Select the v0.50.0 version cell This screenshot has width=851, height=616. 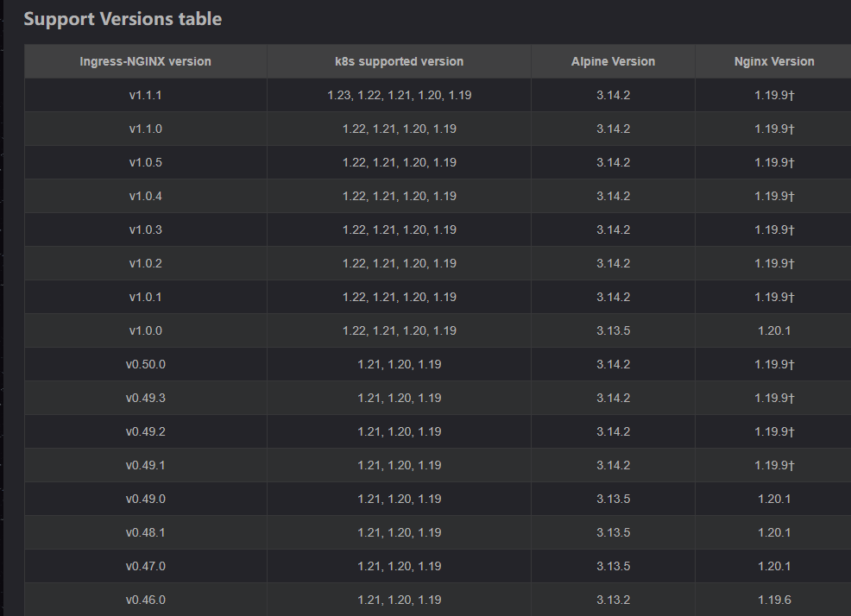tap(145, 364)
